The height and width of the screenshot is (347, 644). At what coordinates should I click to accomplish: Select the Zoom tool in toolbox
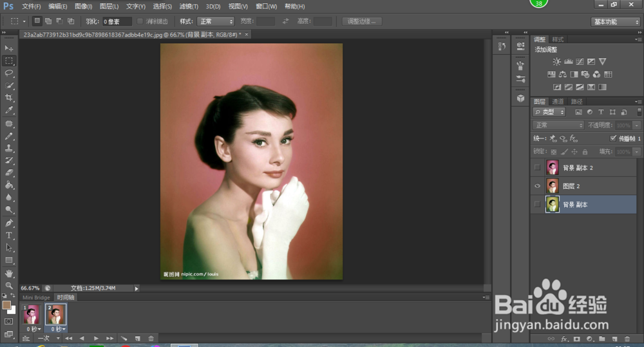coord(9,285)
